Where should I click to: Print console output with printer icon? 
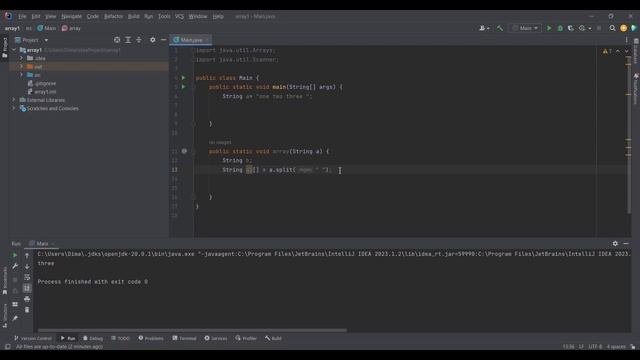[27, 299]
